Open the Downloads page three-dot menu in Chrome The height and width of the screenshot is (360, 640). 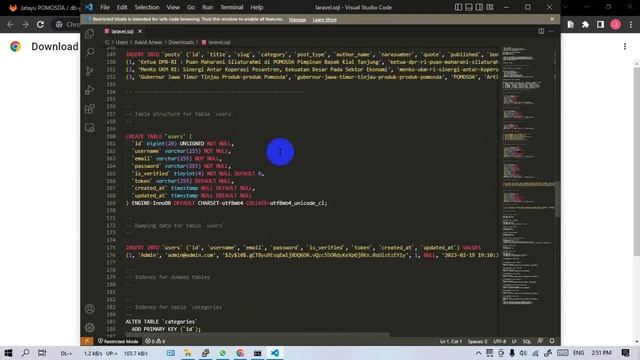(625, 47)
